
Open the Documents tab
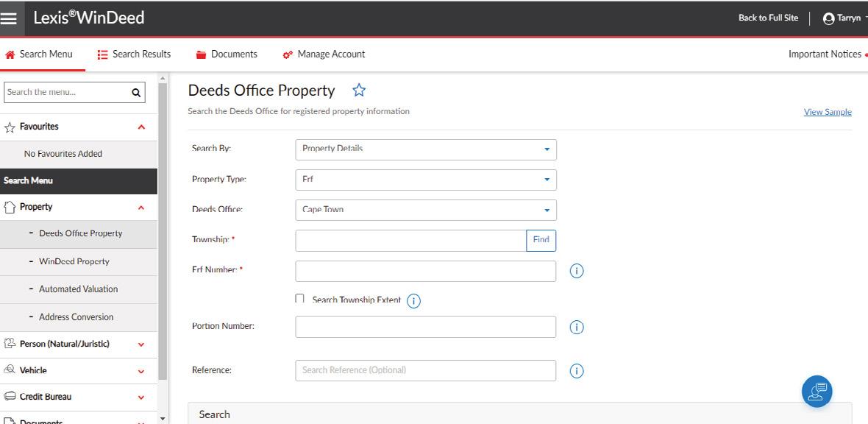pyautogui.click(x=227, y=54)
